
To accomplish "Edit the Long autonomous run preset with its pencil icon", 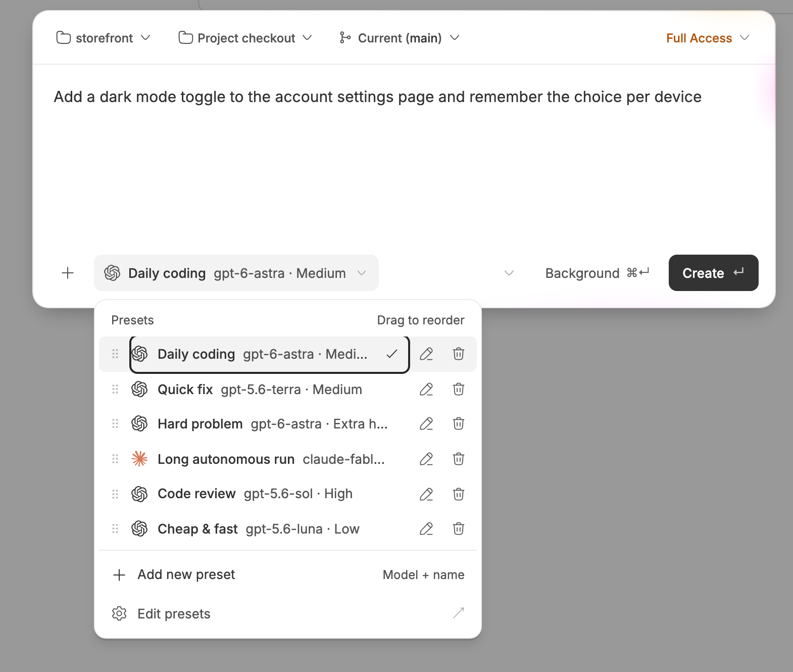I will click(x=426, y=459).
